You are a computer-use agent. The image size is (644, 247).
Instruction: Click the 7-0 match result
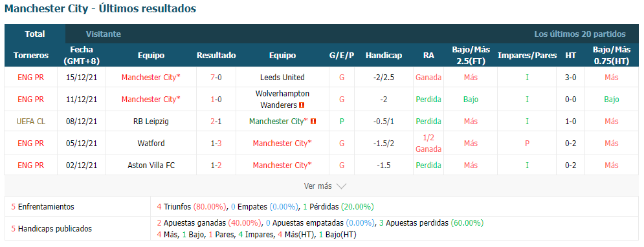click(216, 77)
